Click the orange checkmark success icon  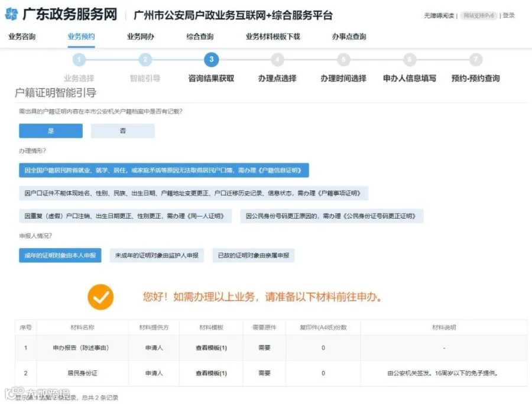100,297
